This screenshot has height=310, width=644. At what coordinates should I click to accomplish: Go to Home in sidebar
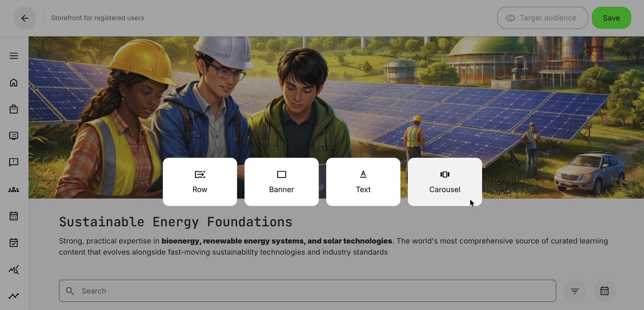(14, 83)
